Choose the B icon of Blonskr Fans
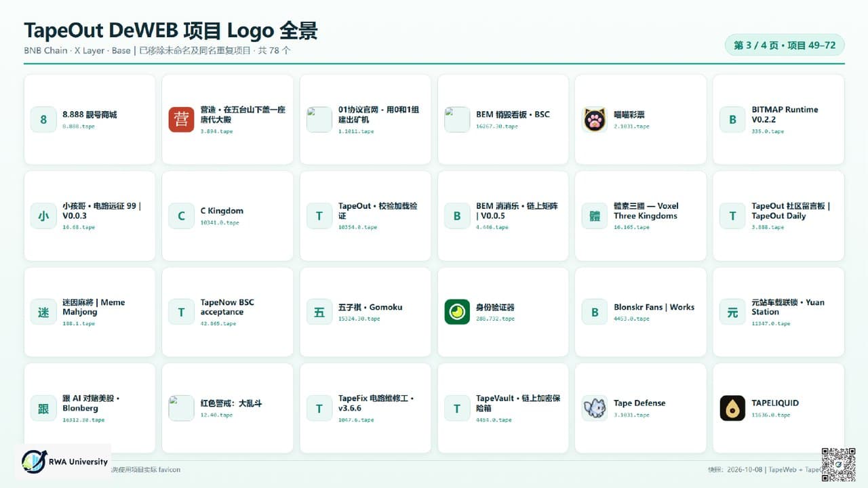 pos(595,312)
